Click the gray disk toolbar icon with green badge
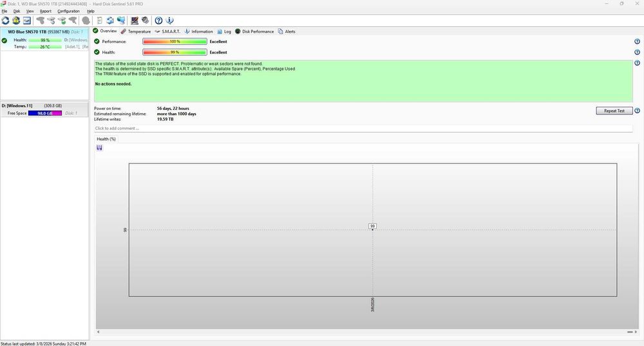The width and height of the screenshot is (644, 346). pos(62,21)
